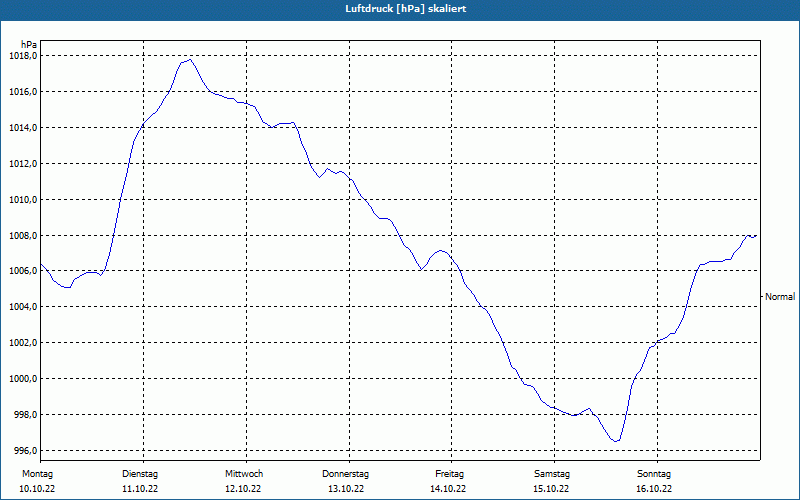Click the date 13.10.22

346,489
